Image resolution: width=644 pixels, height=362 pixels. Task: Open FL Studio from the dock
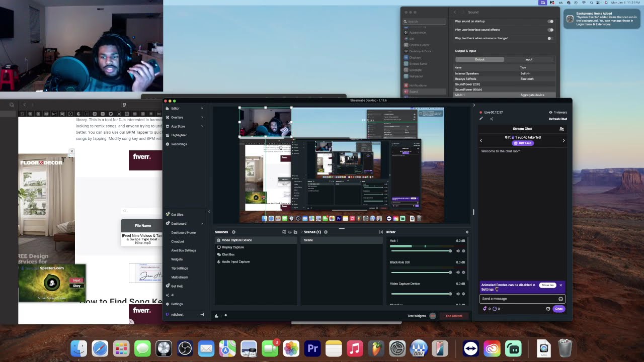pyautogui.click(x=376, y=348)
